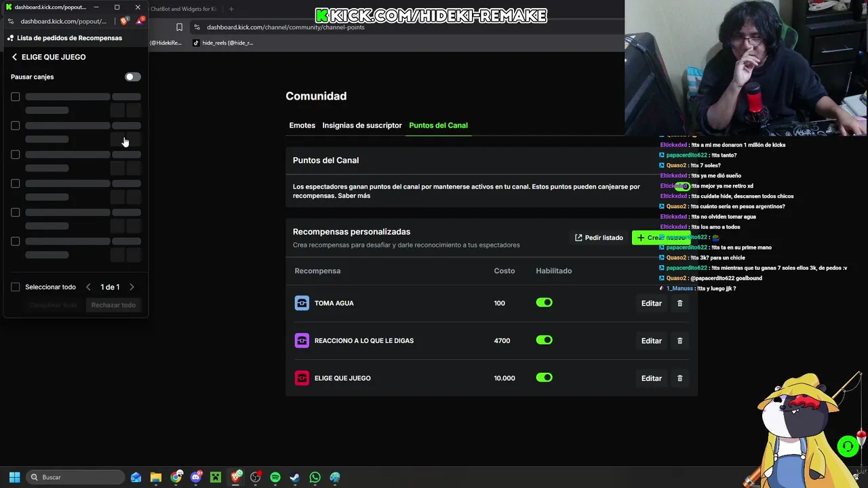This screenshot has width=868, height=488.
Task: Click the 4700 cost value
Action: (502, 340)
